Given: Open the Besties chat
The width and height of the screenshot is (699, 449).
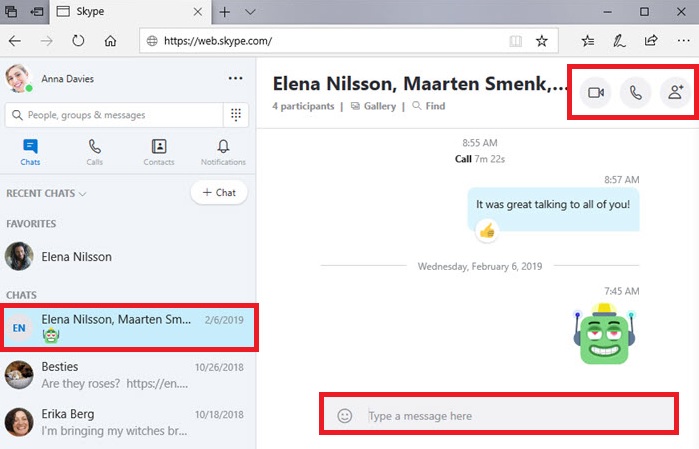Looking at the screenshot, I should click(x=128, y=375).
